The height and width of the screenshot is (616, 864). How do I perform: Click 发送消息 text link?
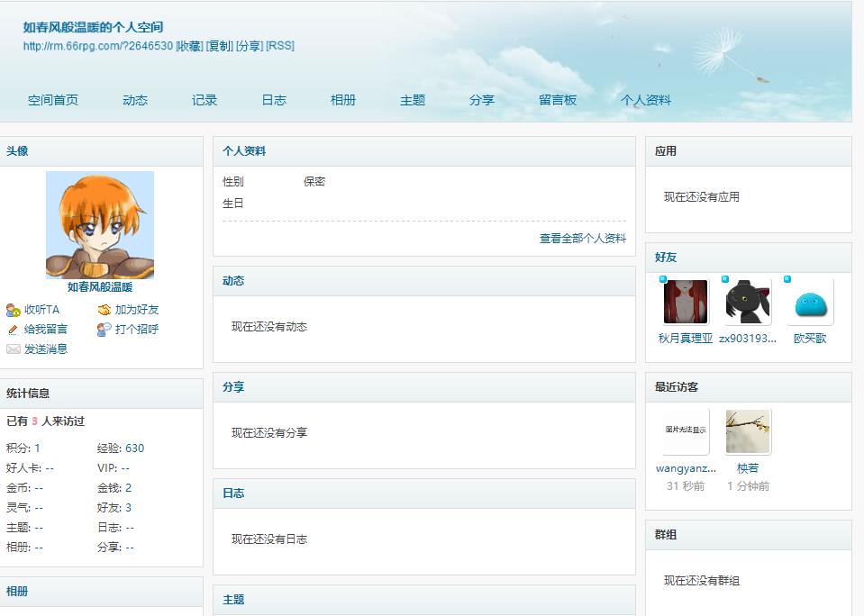tap(46, 349)
